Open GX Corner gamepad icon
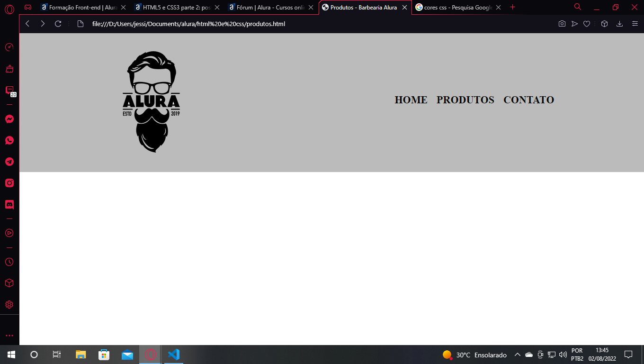The image size is (644, 364). (x=28, y=7)
